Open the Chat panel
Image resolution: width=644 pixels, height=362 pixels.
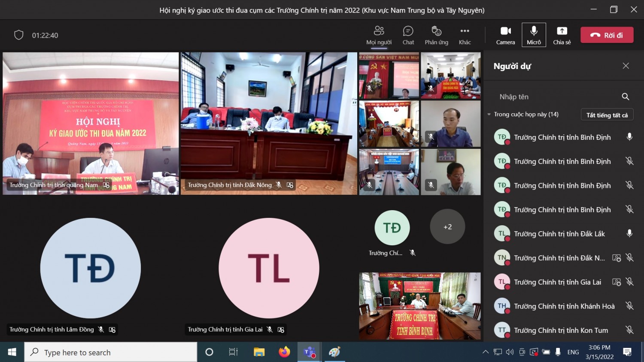coord(408,35)
